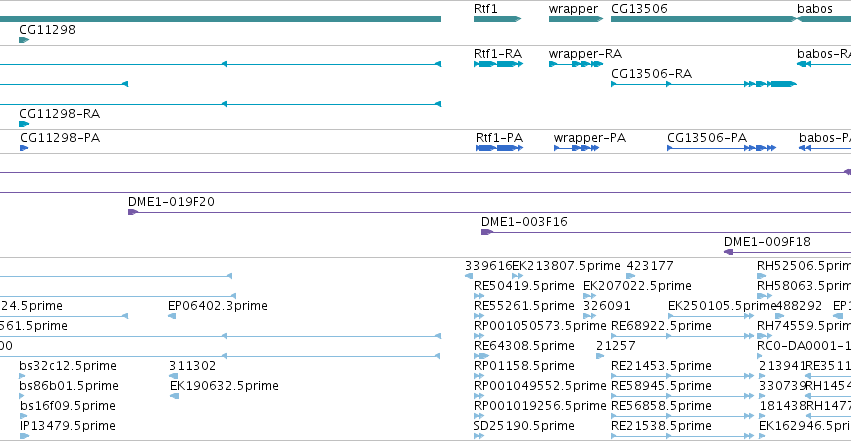851x441 pixels.
Task: Open the RE68922.5prime EST label
Action: coord(661,327)
